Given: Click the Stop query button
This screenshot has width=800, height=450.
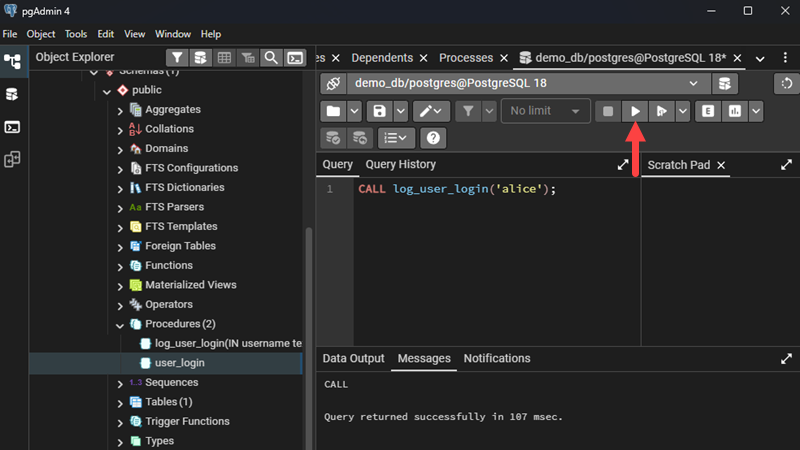Looking at the screenshot, I should pyautogui.click(x=608, y=111).
